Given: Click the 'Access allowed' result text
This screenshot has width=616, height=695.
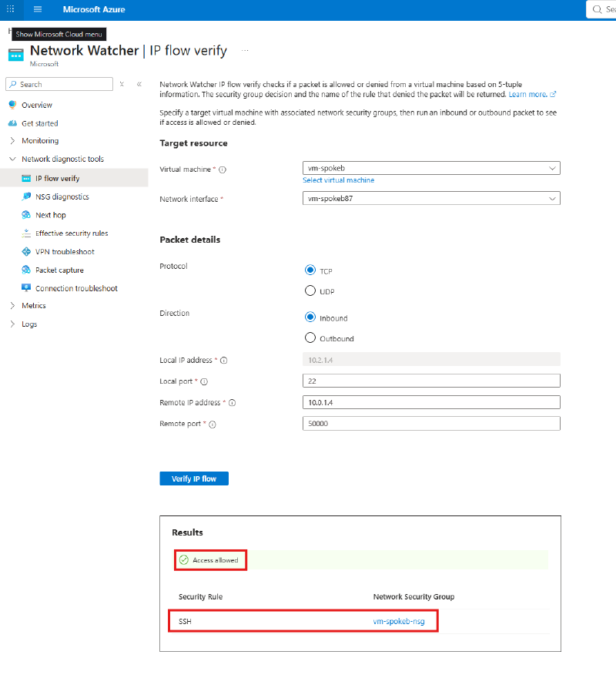Looking at the screenshot, I should tap(216, 560).
